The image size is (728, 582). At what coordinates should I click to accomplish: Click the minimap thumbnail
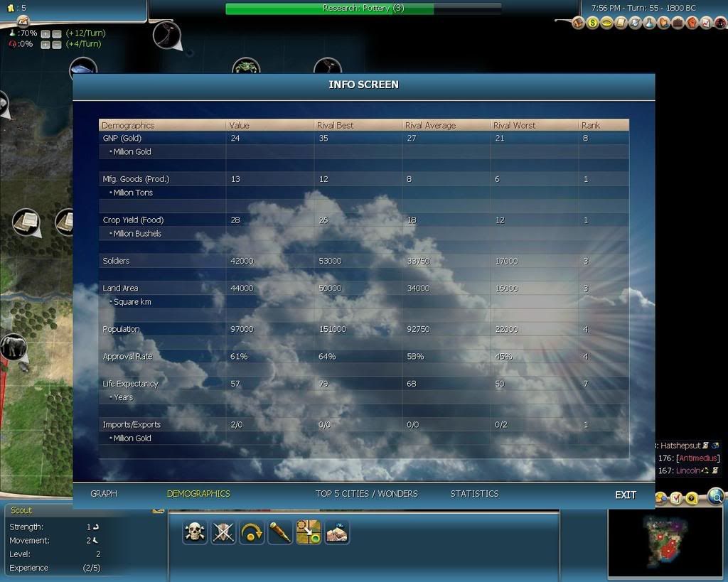tap(665, 543)
